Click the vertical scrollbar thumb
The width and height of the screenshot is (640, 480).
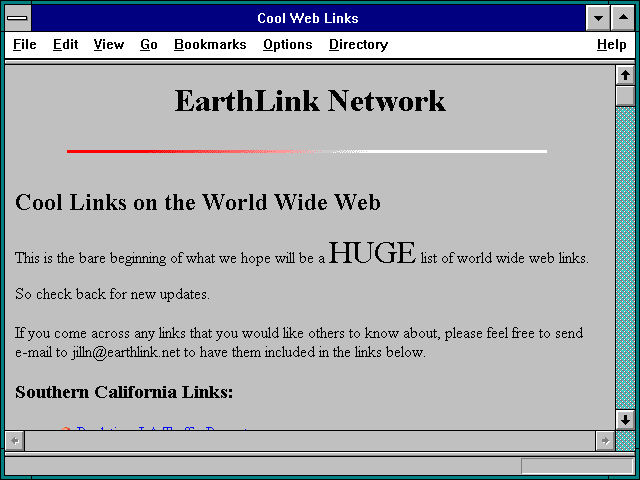point(625,96)
